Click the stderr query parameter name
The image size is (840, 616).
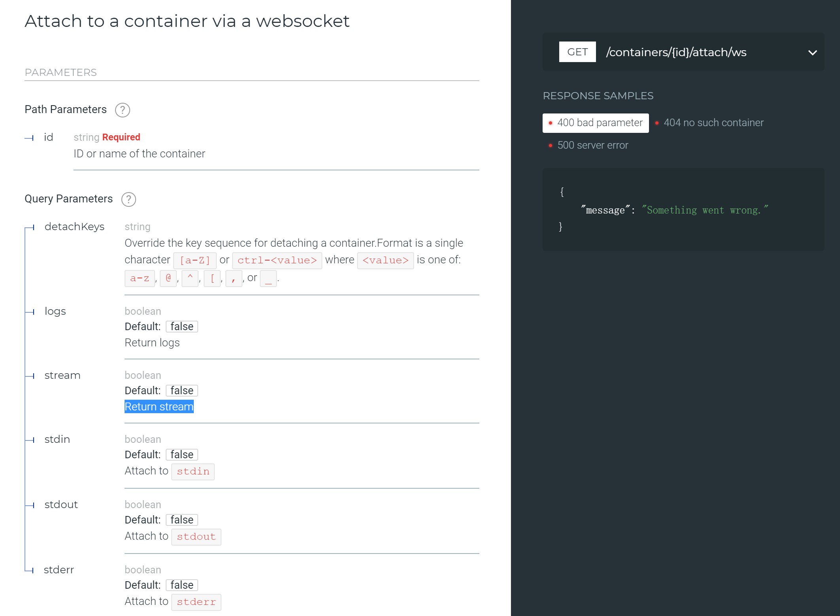[59, 570]
